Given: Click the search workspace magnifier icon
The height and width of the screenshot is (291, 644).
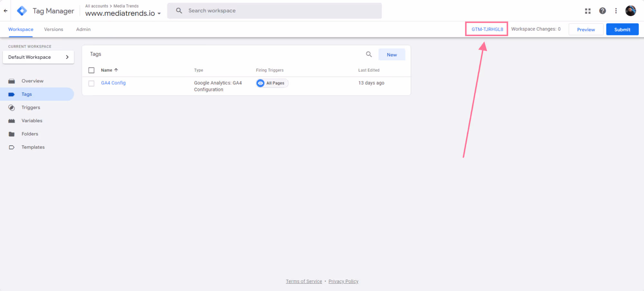Looking at the screenshot, I should click(x=179, y=11).
